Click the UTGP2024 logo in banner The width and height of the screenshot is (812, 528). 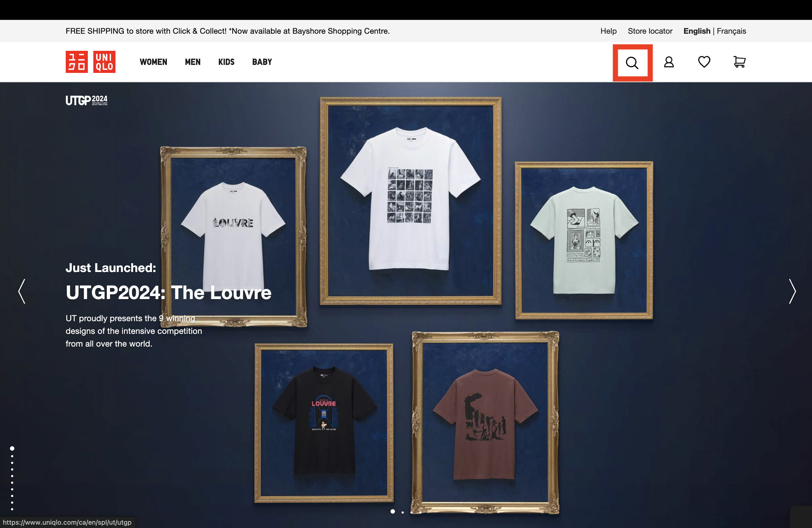click(x=86, y=100)
